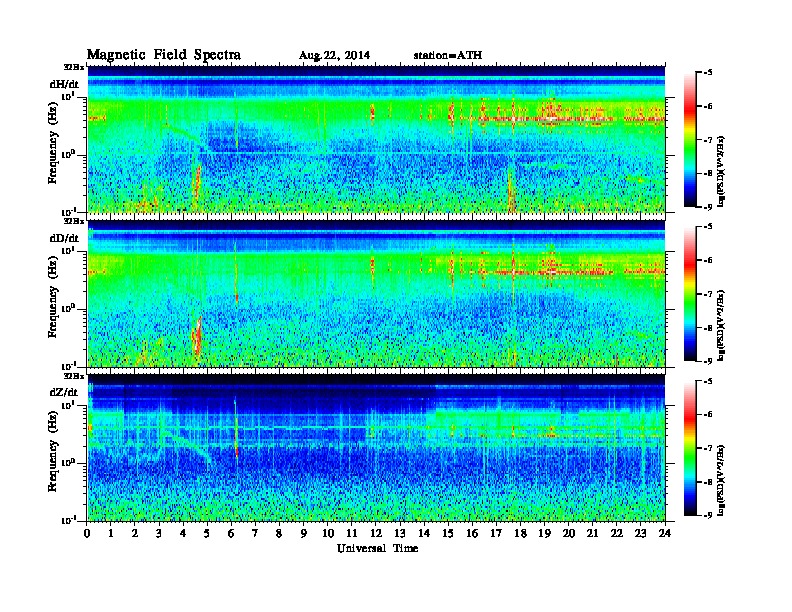
Task: Click the '4' hour tick label
Action: pyautogui.click(x=183, y=533)
